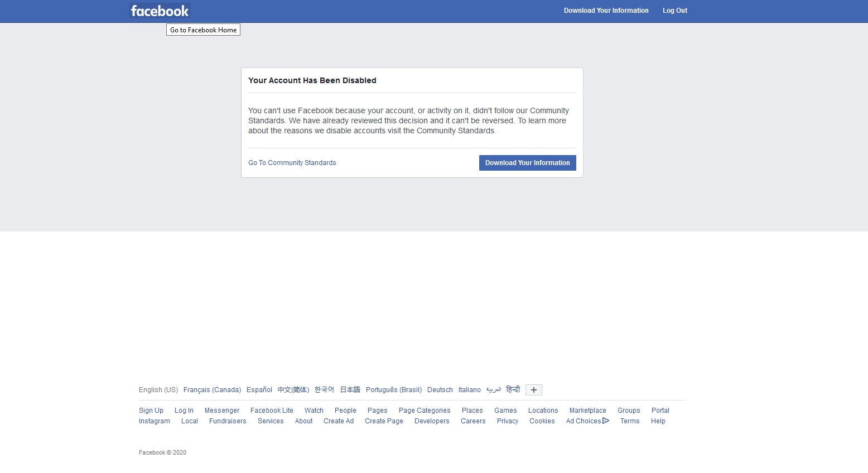Open the Go To Community Standards link
Screen dimensions: 868x473
tap(292, 163)
